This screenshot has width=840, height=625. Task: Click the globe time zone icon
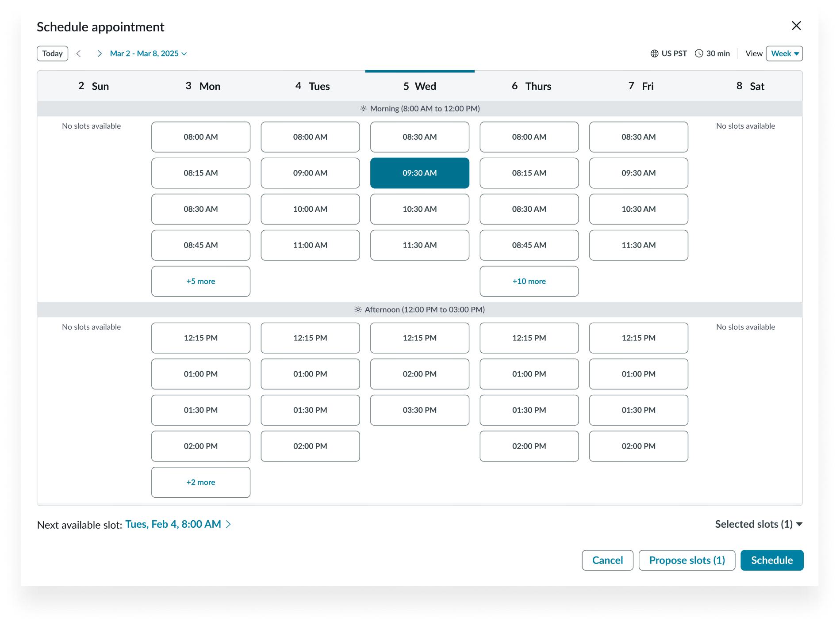pos(654,53)
